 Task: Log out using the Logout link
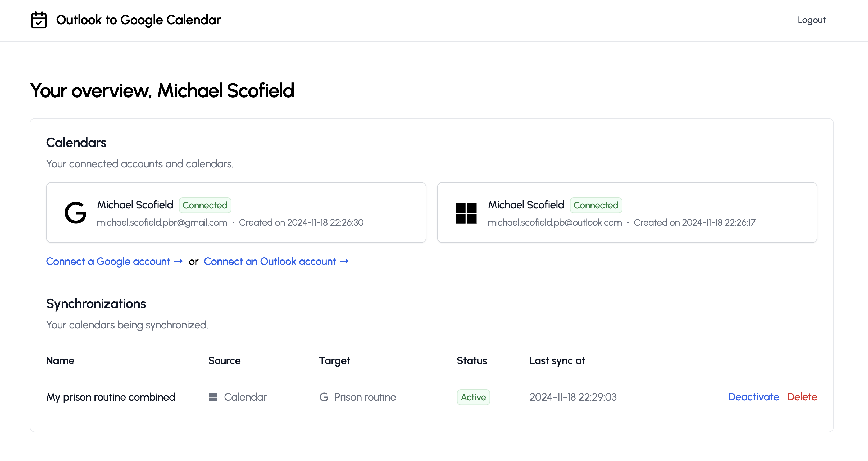coord(811,20)
